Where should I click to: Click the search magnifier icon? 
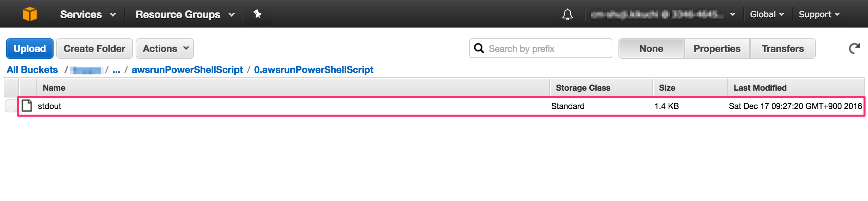pyautogui.click(x=479, y=49)
